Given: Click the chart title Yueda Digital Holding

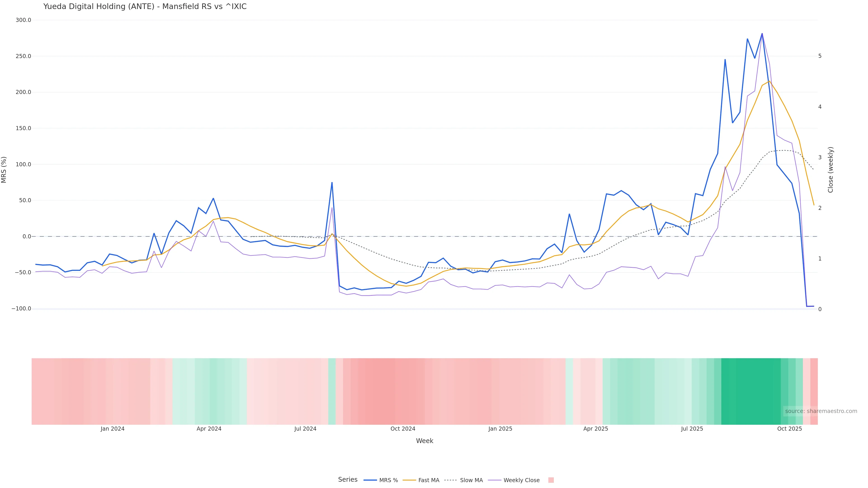Looking at the screenshot, I should (145, 6).
